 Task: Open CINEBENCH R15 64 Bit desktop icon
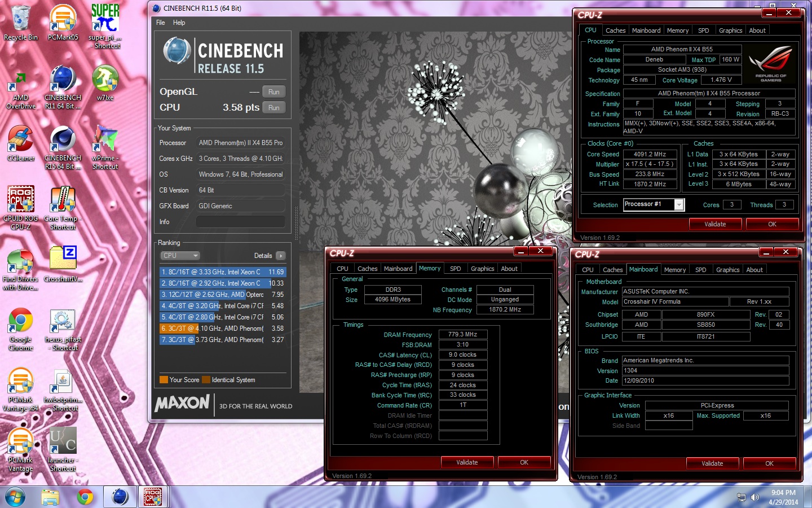[x=63, y=148]
